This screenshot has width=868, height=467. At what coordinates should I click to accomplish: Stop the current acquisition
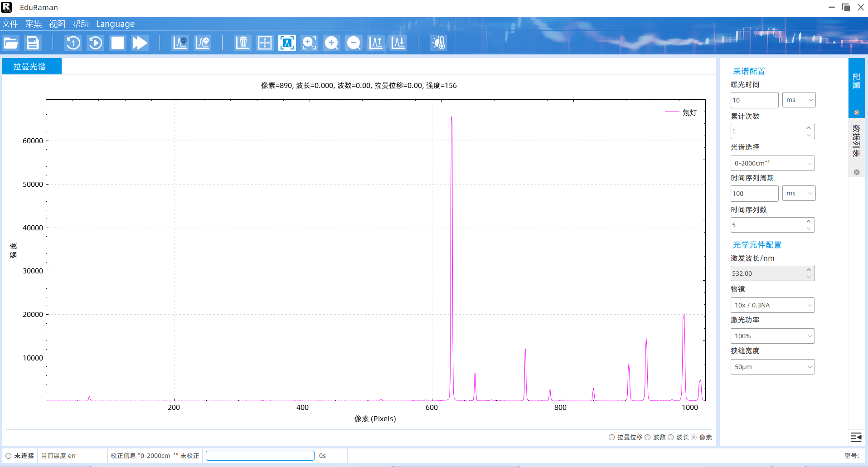[117, 43]
